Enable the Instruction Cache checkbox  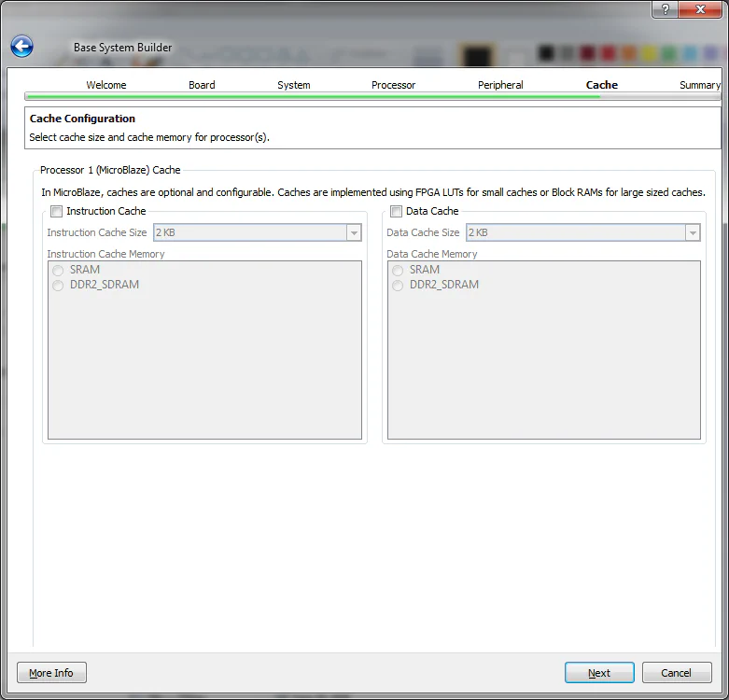coord(57,212)
